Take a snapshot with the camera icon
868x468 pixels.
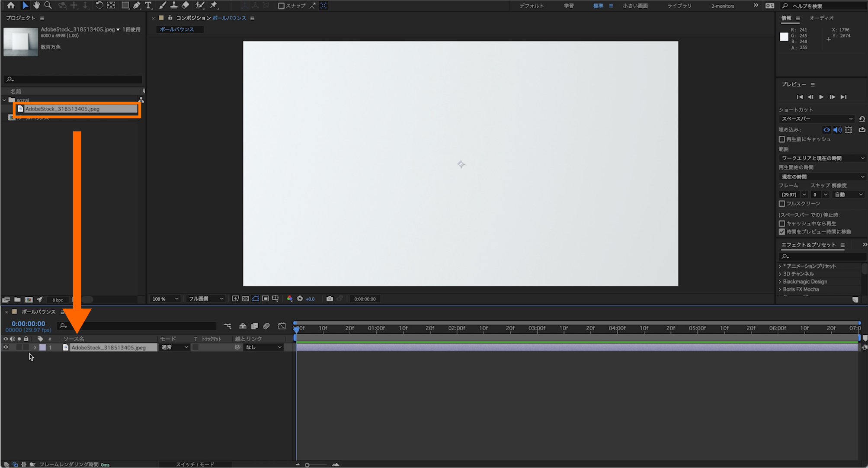coord(330,299)
